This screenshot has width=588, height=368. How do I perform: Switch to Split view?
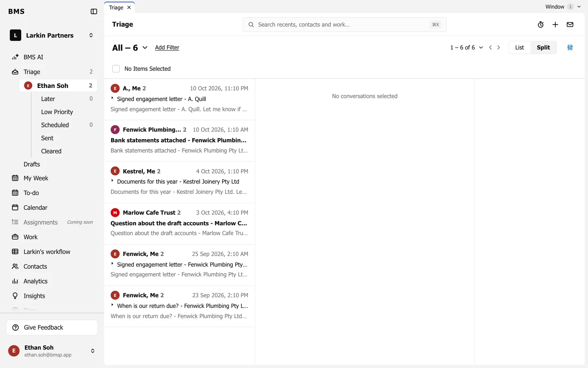tap(543, 47)
